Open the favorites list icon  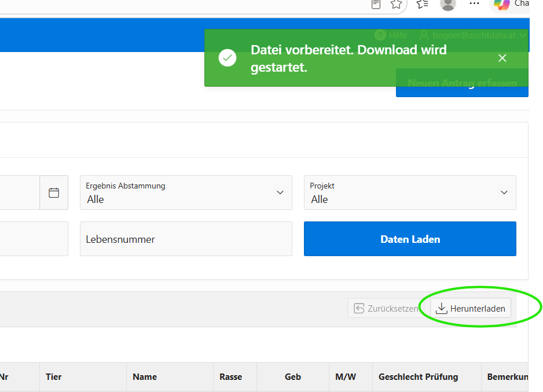coord(423,4)
